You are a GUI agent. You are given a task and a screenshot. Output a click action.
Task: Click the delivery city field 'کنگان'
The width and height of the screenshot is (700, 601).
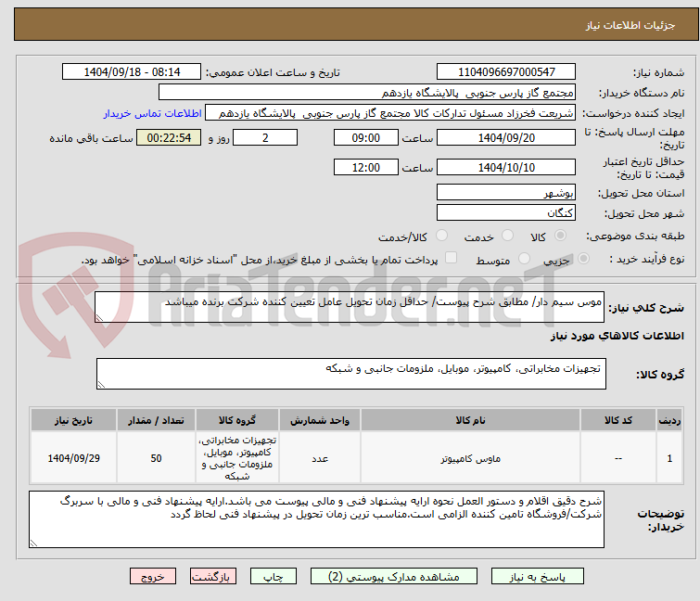[x=506, y=212]
